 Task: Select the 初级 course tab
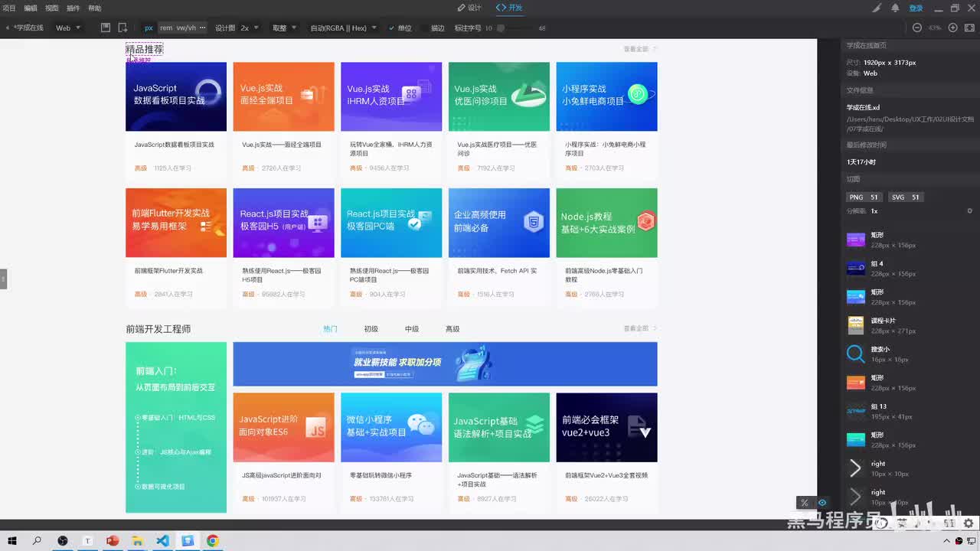click(371, 329)
